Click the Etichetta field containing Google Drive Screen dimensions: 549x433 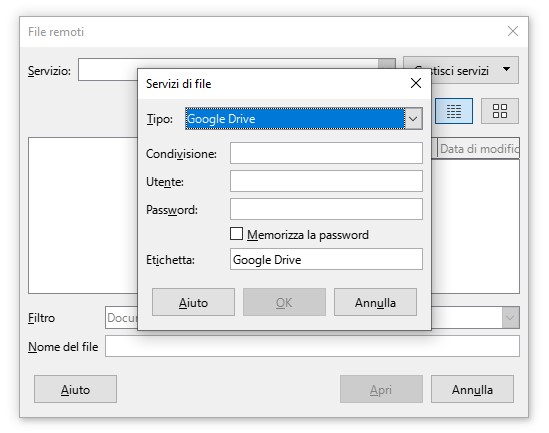(x=326, y=259)
